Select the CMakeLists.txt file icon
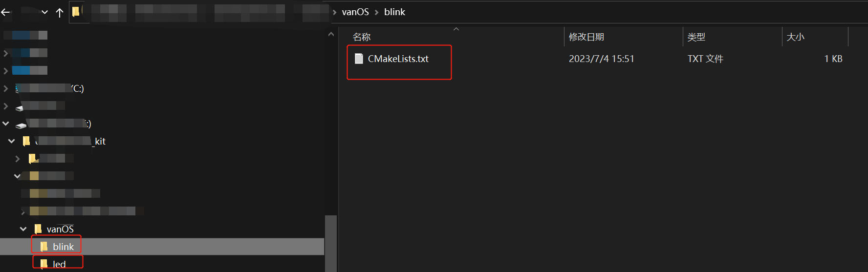 (x=359, y=59)
